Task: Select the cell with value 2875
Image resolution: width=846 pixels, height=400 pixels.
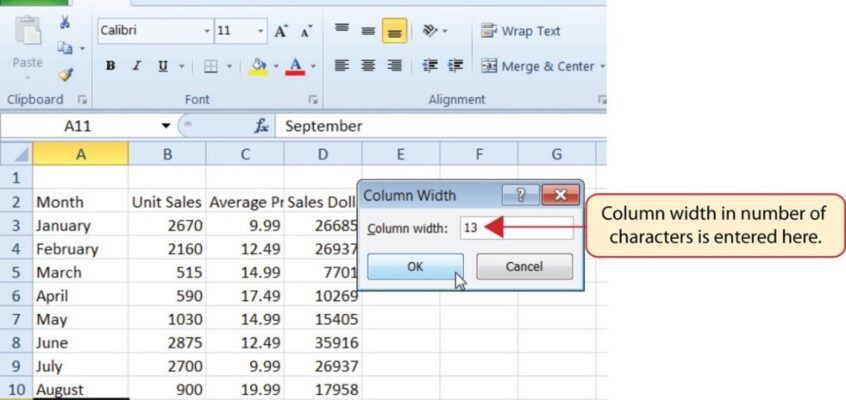Action: click(167, 343)
